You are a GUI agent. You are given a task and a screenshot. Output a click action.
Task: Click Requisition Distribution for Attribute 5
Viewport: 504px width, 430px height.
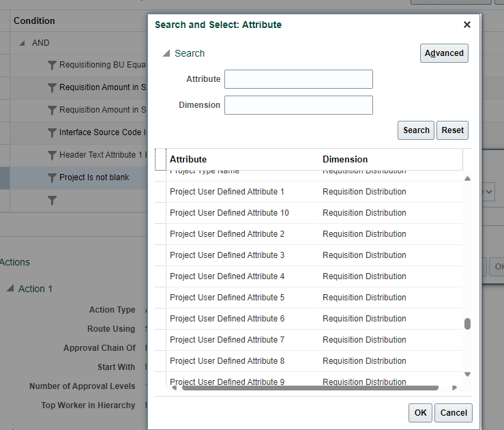[x=364, y=298]
